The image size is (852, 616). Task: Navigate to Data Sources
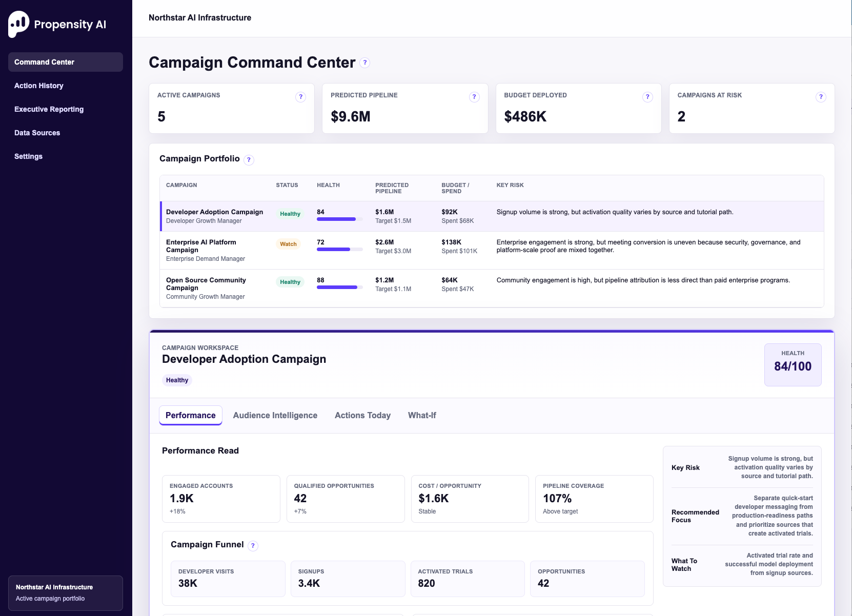[66, 133]
